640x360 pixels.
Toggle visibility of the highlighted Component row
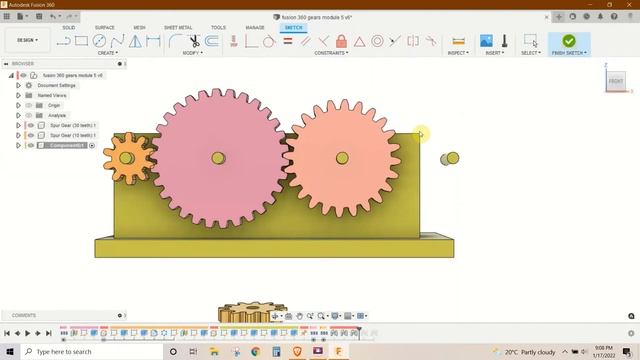coord(31,145)
